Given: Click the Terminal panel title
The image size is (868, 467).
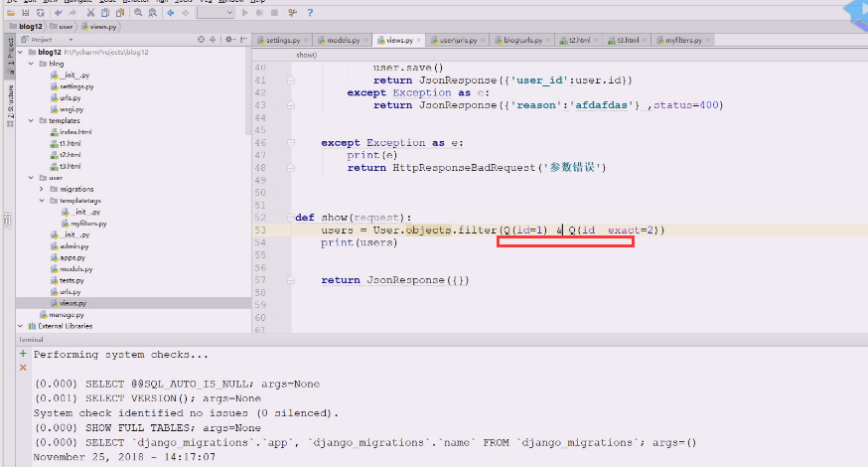Looking at the screenshot, I should coord(31,340).
